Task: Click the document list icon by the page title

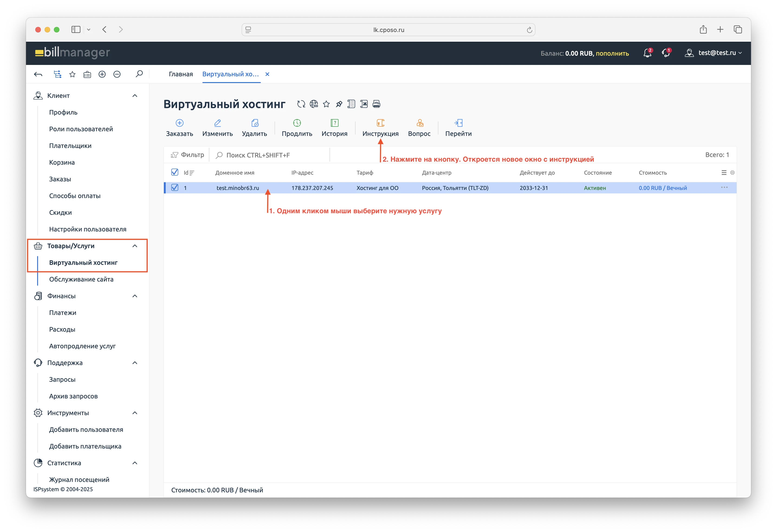Action: [x=351, y=104]
